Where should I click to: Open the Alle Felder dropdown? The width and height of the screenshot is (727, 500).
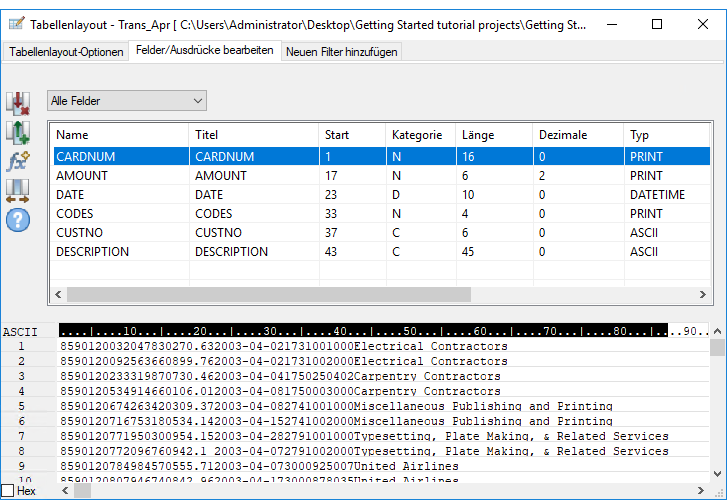(x=126, y=101)
